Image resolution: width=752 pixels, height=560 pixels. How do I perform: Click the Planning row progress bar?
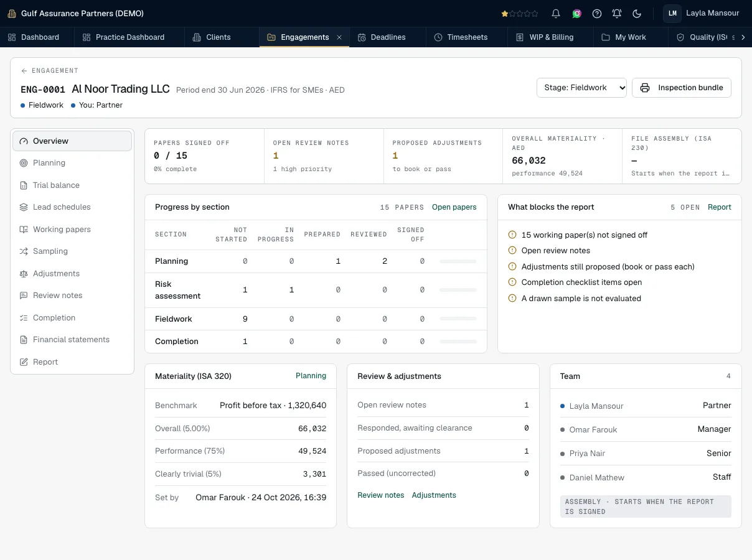(458, 261)
